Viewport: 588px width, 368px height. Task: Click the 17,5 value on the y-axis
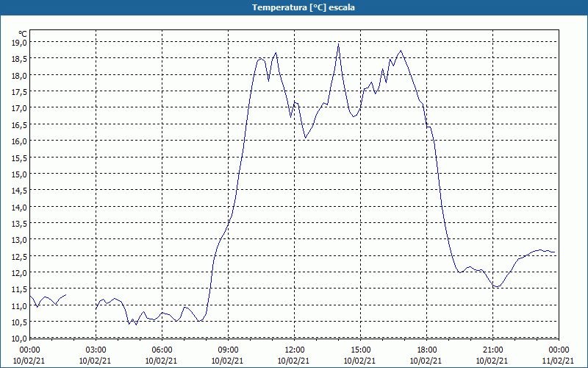[19, 92]
